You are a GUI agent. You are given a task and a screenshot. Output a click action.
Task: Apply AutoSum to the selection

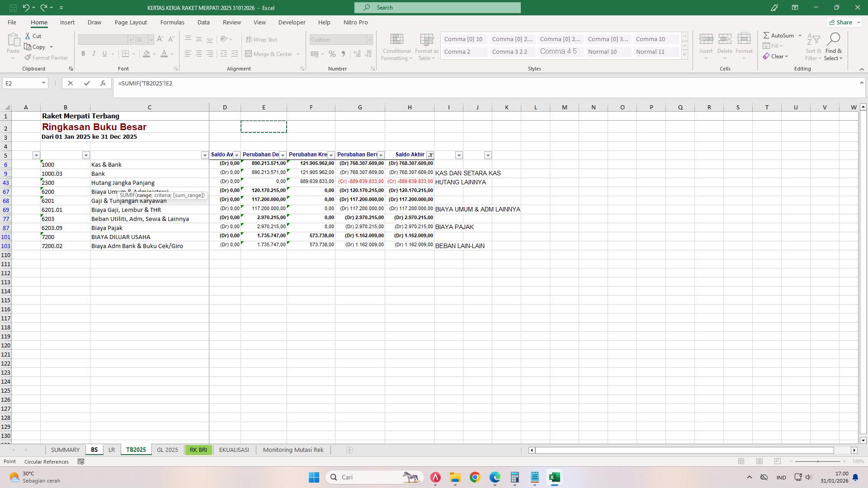[781, 35]
